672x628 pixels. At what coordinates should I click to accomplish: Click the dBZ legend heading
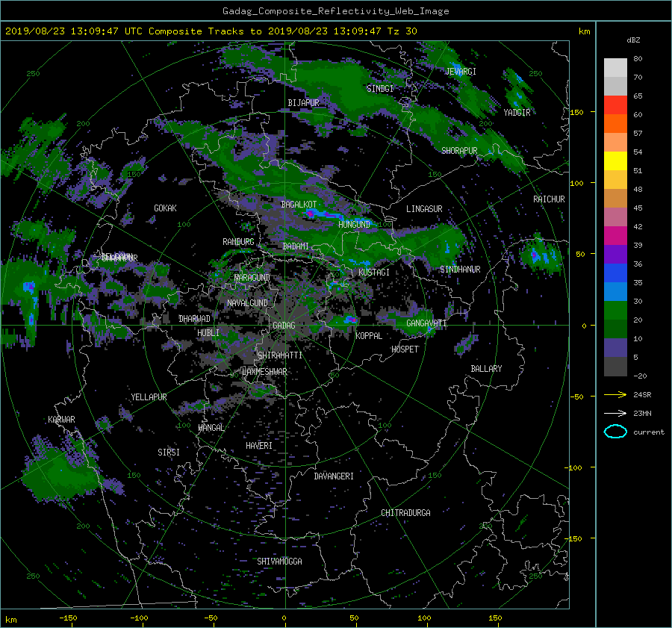[x=633, y=40]
